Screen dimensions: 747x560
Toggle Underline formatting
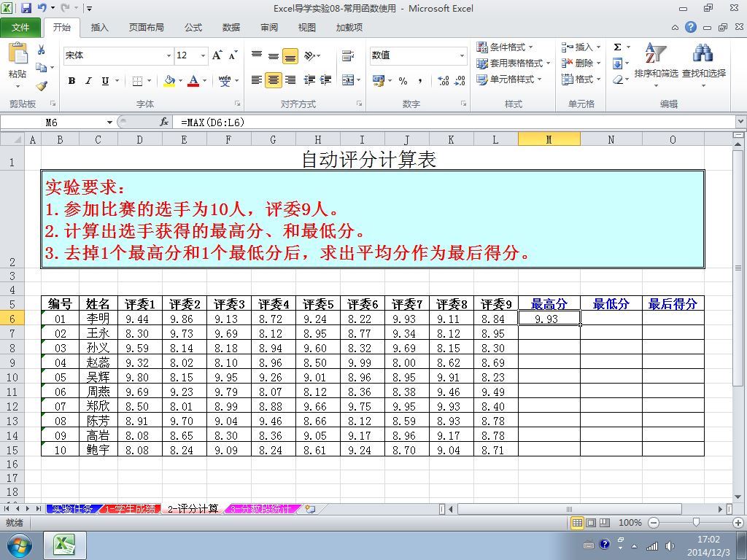pyautogui.click(x=105, y=80)
